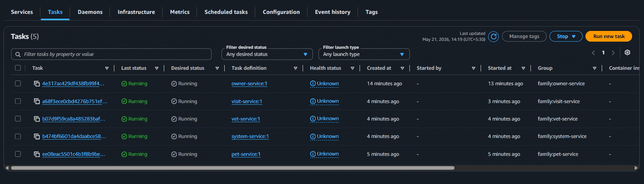The image size is (644, 184).
Task: Click info icon for owner-service health status
Action: [x=313, y=84]
